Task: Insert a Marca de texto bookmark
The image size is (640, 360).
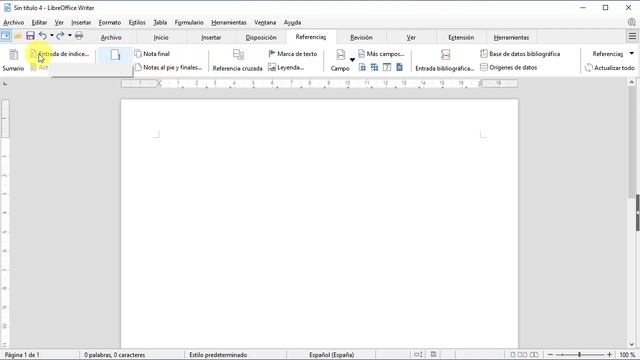Action: (x=293, y=54)
